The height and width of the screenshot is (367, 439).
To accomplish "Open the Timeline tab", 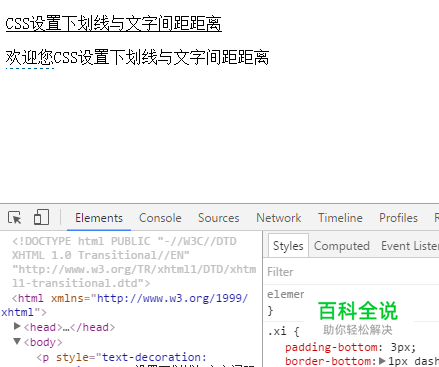I will pos(340,218).
